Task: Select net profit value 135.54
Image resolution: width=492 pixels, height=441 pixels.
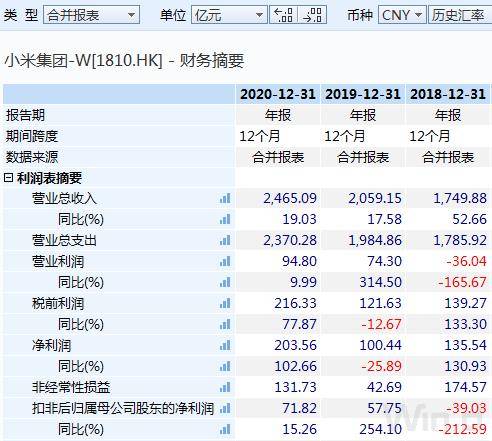Action: point(465,345)
